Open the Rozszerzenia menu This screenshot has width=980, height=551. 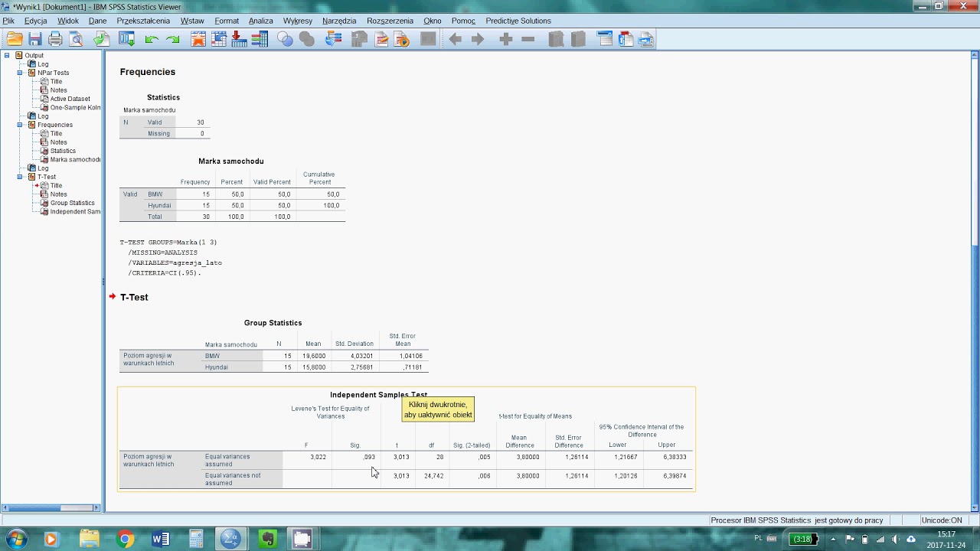click(390, 21)
